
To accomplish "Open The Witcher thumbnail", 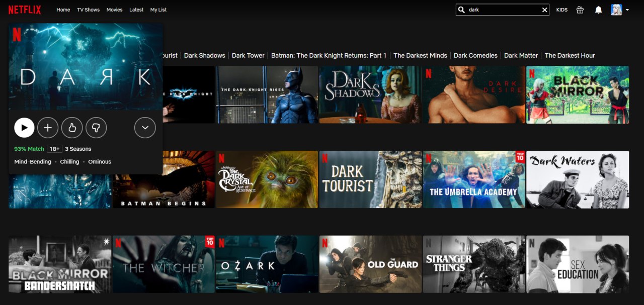I will point(164,264).
